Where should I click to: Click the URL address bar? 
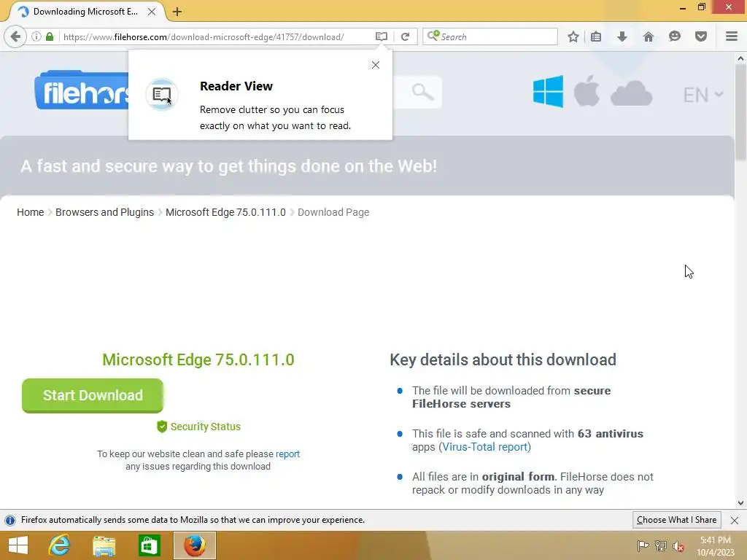217,36
